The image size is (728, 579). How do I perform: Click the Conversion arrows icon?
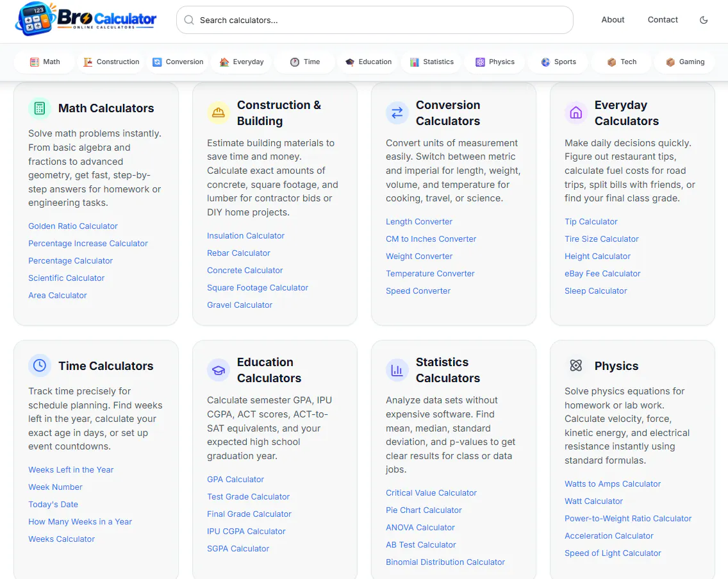pyautogui.click(x=397, y=113)
